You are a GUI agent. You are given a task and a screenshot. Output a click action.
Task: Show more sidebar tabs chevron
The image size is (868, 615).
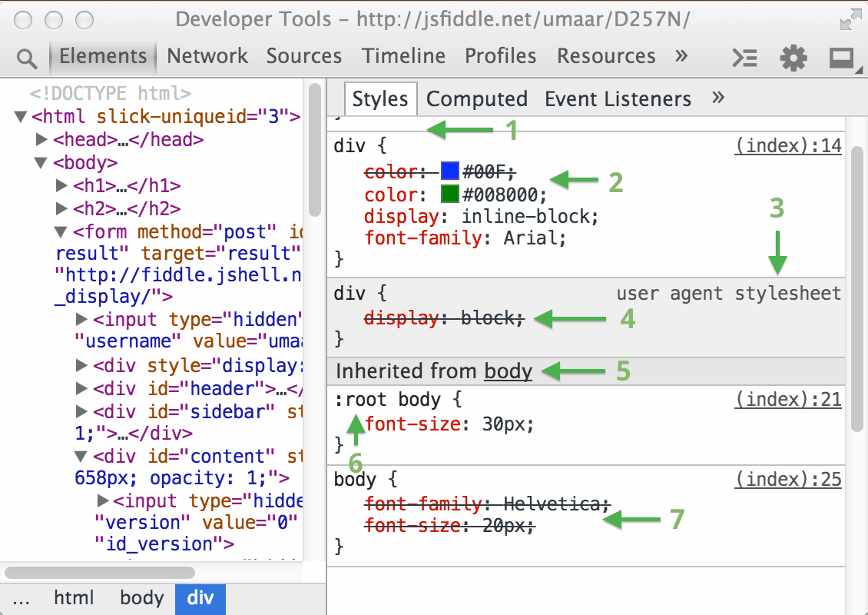(718, 98)
